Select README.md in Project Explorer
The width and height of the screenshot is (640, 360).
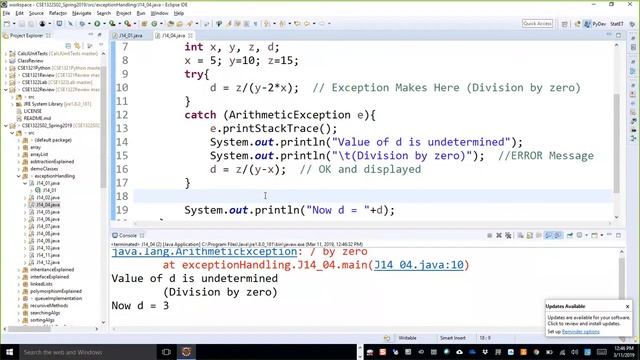(x=36, y=118)
